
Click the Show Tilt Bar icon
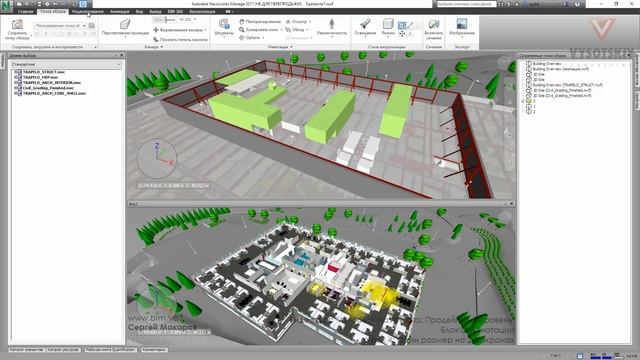tap(156, 40)
